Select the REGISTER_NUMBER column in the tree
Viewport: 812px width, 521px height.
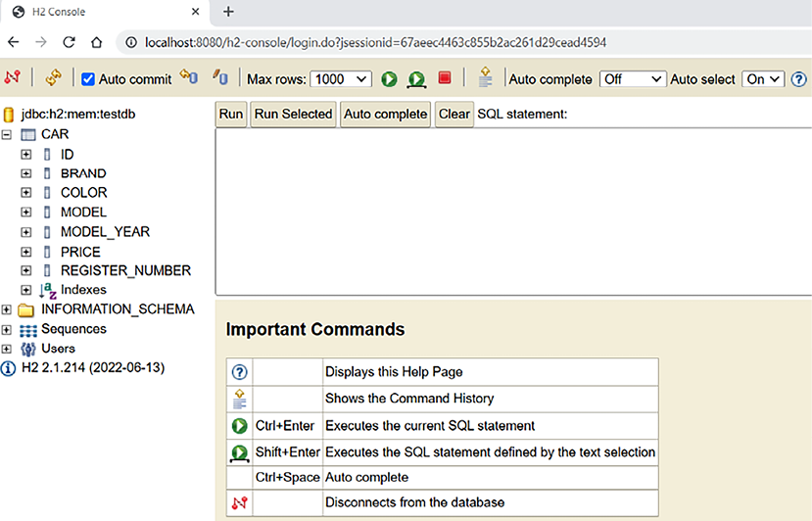coord(125,270)
